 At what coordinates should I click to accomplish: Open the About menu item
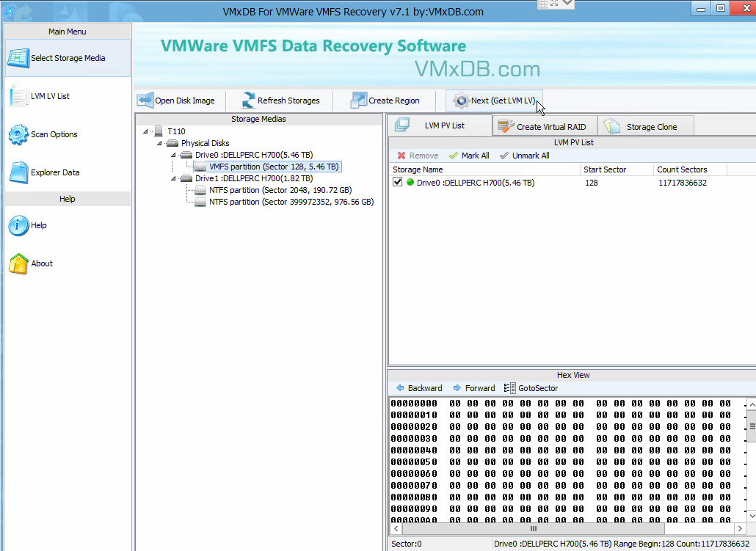[x=68, y=263]
